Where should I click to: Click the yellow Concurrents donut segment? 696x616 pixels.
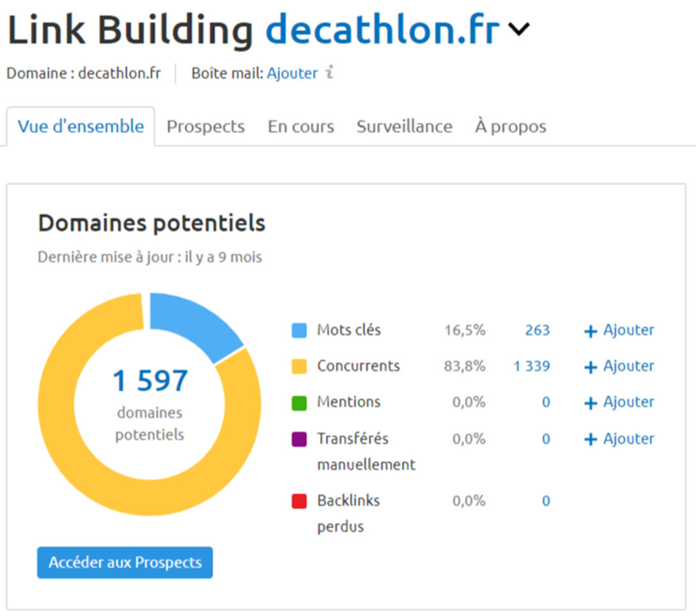coord(150,497)
